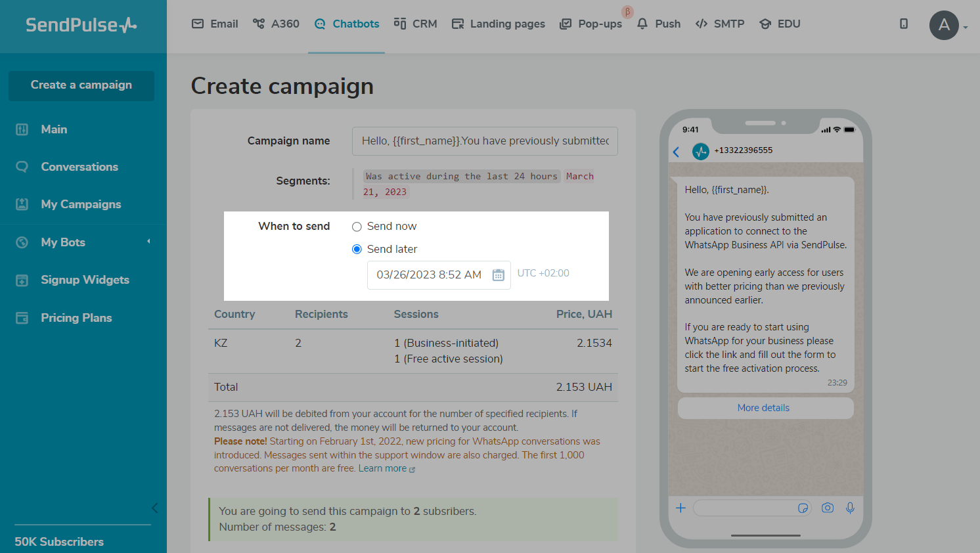Click the Create a campaign button

tap(81, 85)
